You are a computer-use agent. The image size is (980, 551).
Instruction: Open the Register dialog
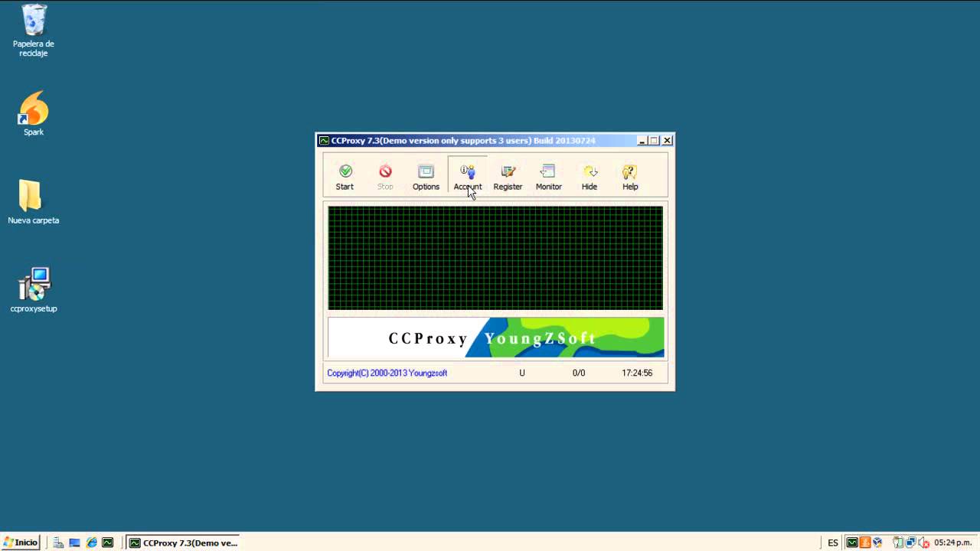pos(508,178)
